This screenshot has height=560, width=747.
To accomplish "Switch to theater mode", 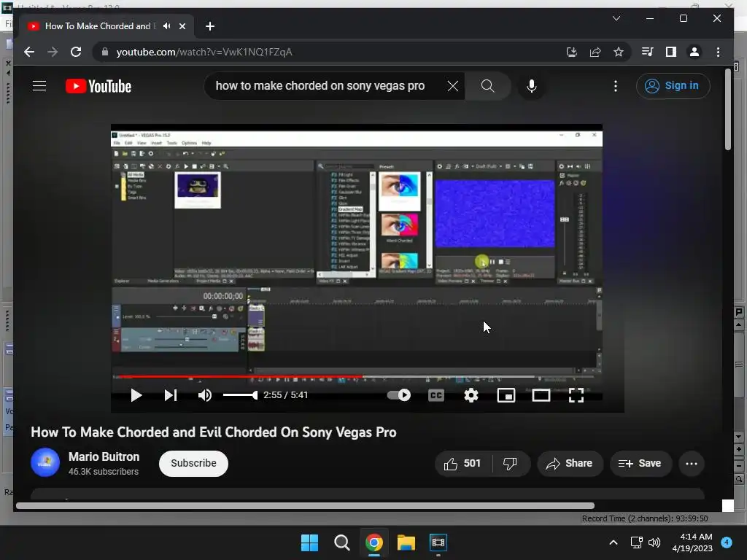I will coord(541,395).
